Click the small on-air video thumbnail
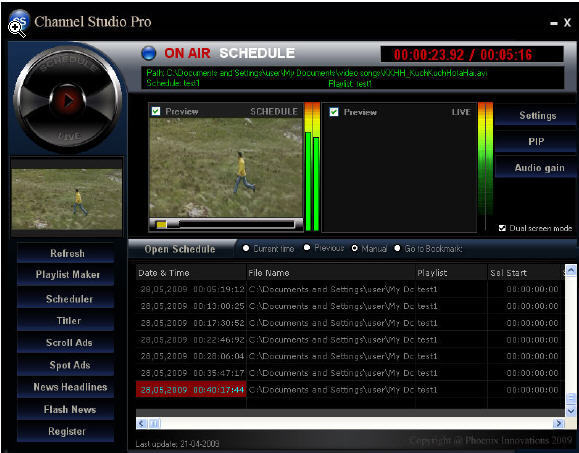579x453 pixels. tap(67, 199)
